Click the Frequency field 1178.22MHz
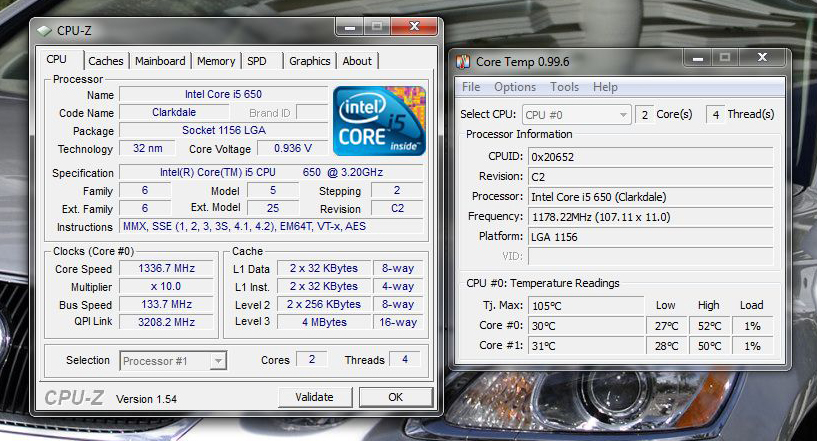Screen dimensions: 817x441 [x=650, y=217]
